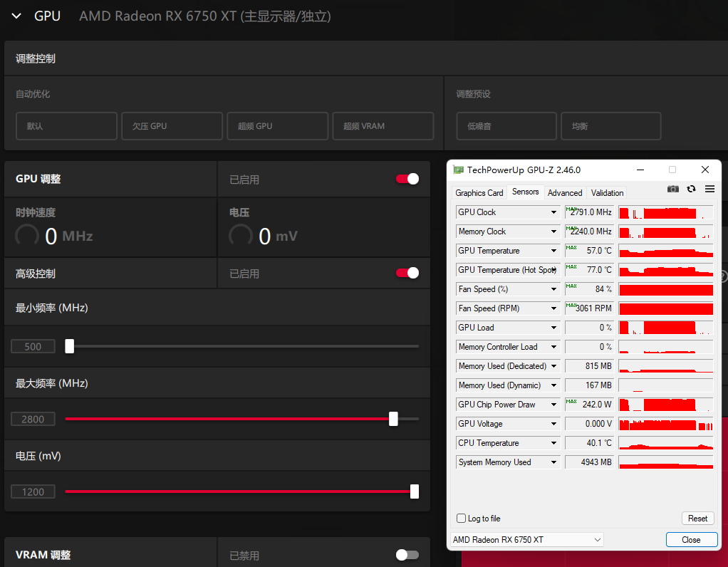The height and width of the screenshot is (567, 728).
Task: Click the GPU Chip Power Draw 242.0 W value
Action: click(x=590, y=405)
